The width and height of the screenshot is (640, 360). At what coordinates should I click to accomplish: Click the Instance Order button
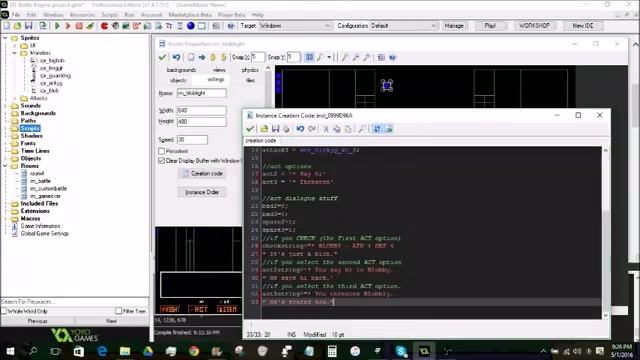point(202,192)
